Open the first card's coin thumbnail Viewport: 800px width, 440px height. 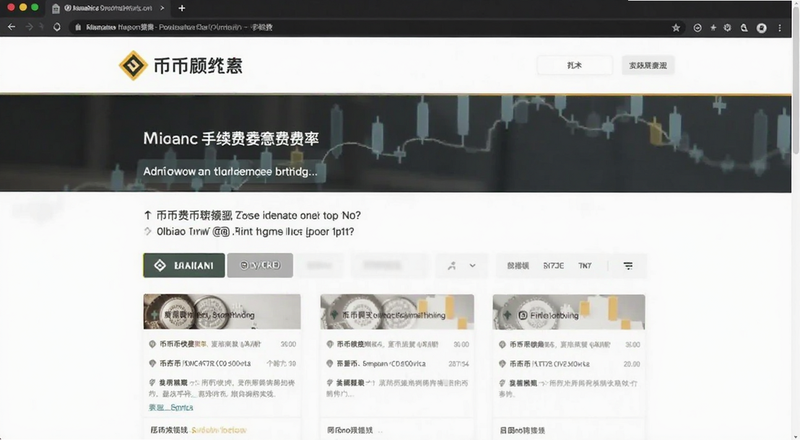point(222,311)
